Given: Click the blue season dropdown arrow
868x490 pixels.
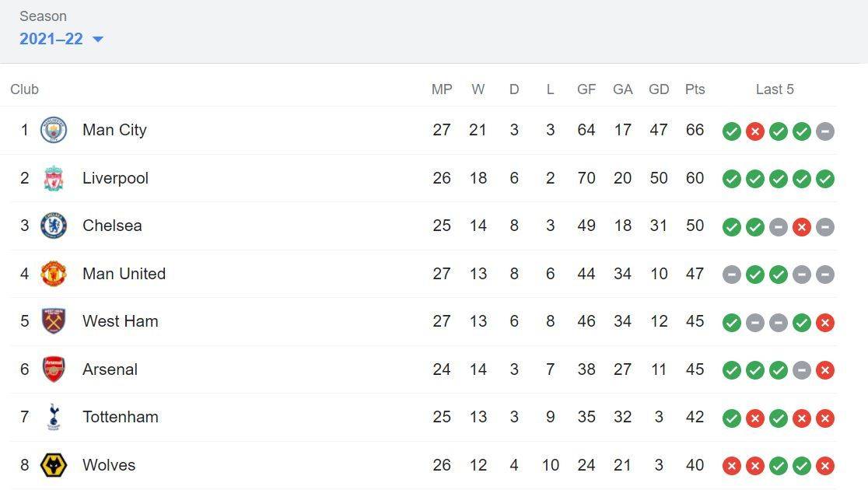Looking at the screenshot, I should click(98, 40).
